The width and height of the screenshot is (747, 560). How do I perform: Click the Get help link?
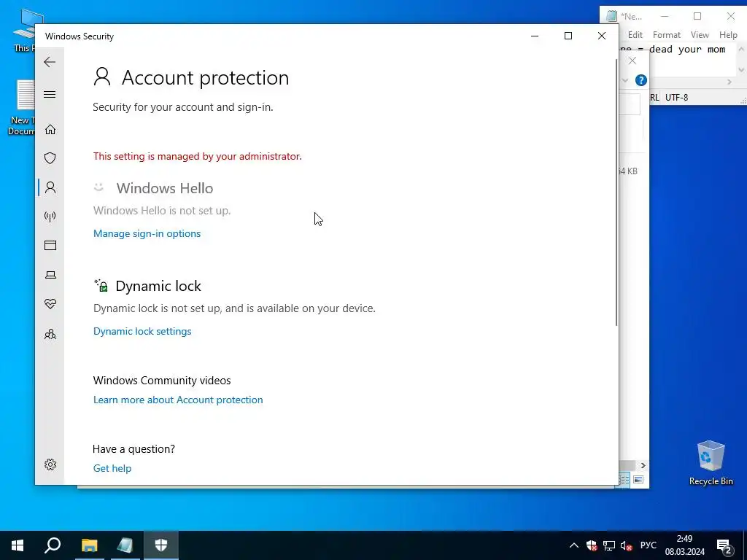[x=112, y=468]
